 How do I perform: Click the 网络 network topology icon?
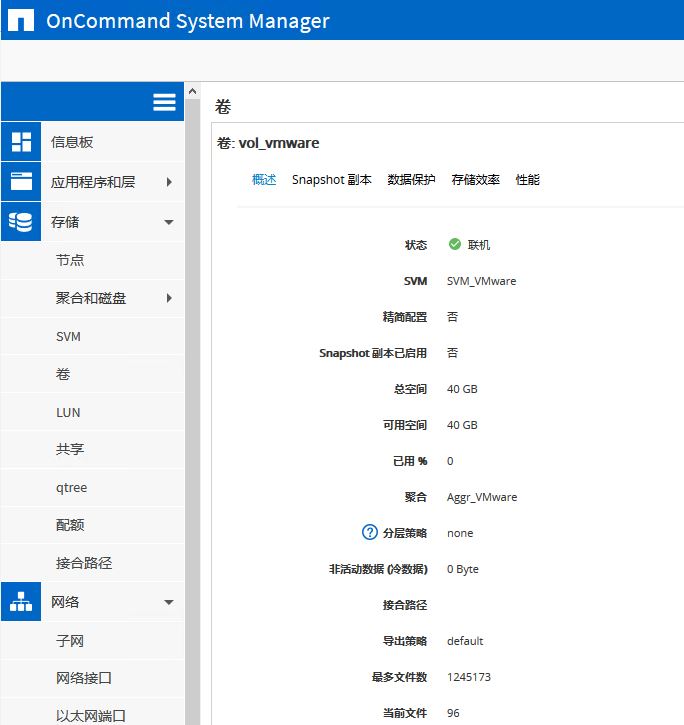click(x=21, y=602)
